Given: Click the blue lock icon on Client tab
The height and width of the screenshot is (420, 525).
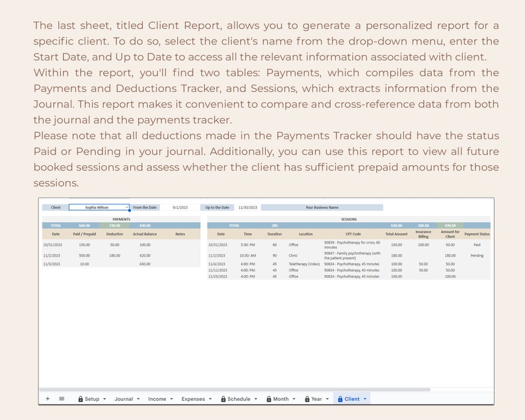Looking at the screenshot, I should (340, 399).
